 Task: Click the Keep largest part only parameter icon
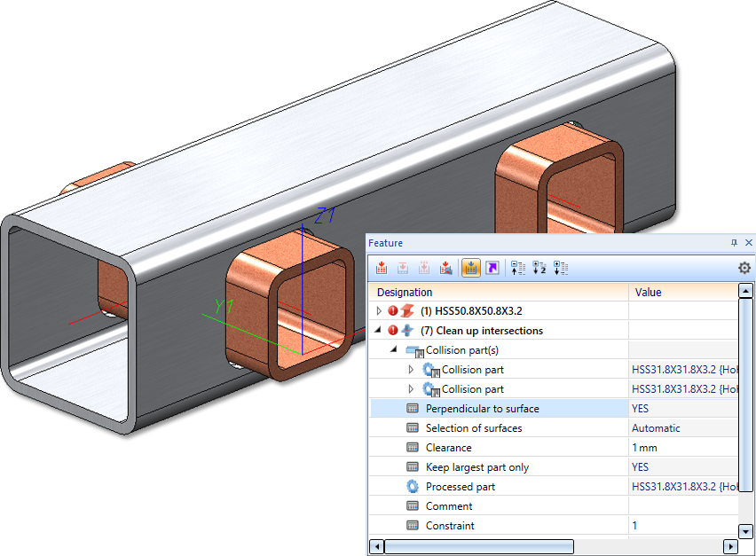[x=413, y=466]
